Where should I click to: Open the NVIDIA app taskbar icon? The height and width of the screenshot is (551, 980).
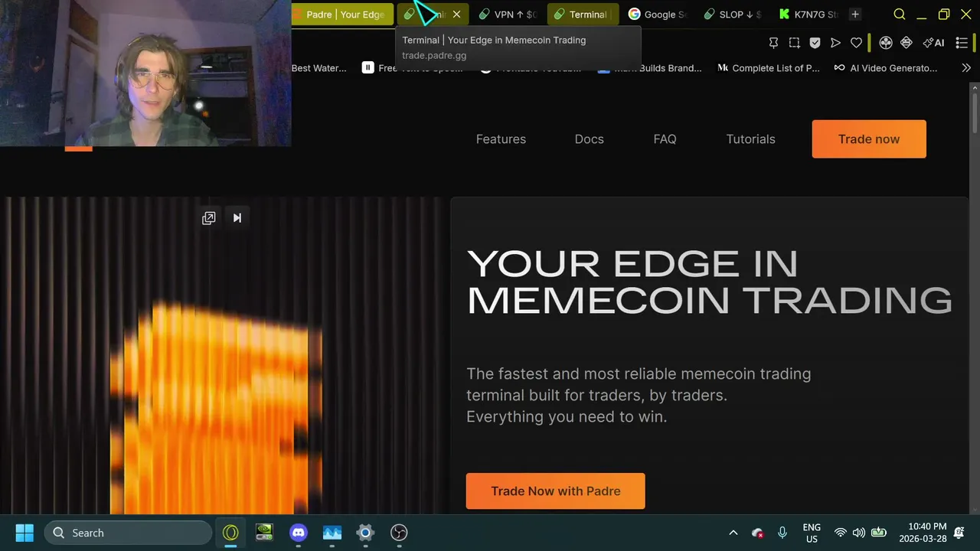coord(264,533)
